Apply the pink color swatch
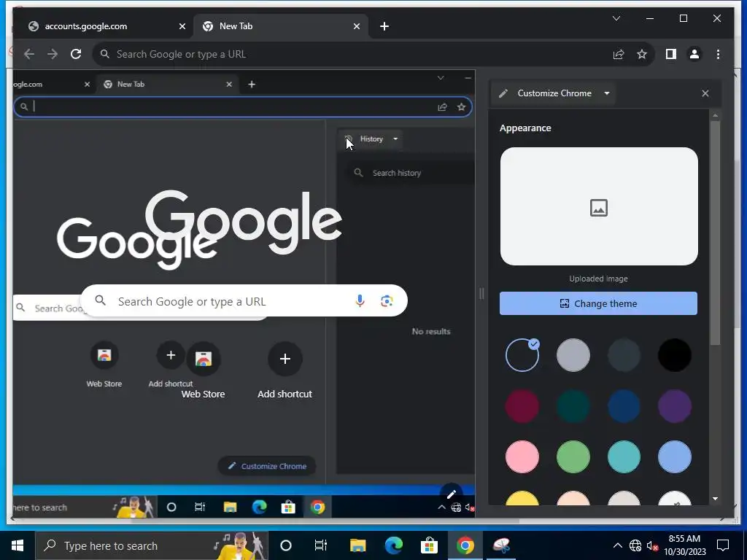The width and height of the screenshot is (747, 560). (522, 457)
